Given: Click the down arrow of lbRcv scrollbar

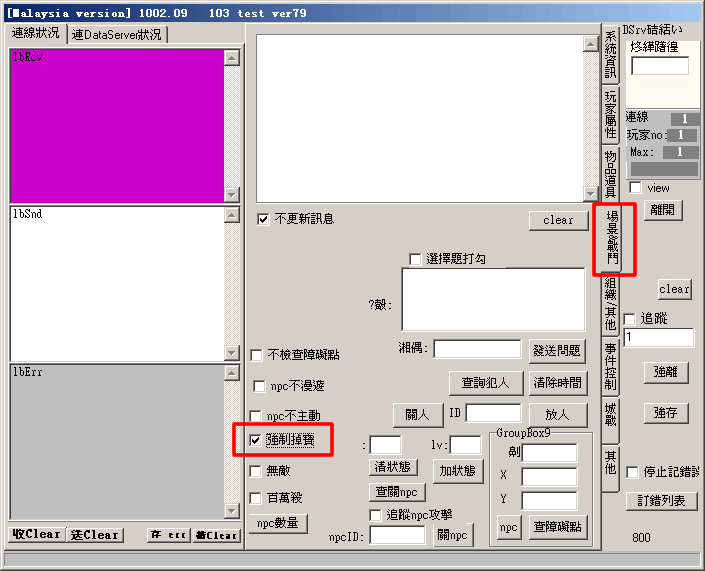Looking at the screenshot, I should click(x=232, y=195).
